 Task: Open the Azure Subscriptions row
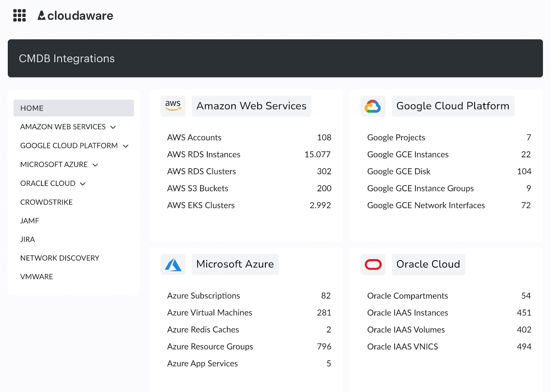pos(249,296)
